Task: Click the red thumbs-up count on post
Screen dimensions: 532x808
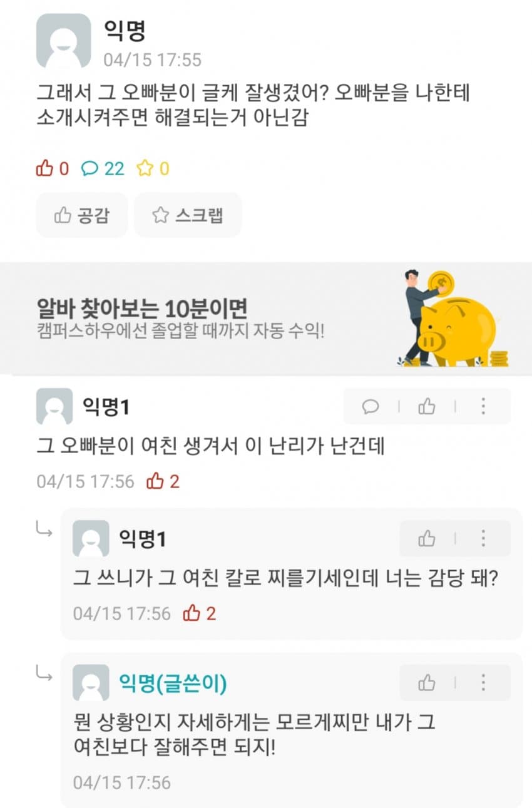Action: [53, 168]
